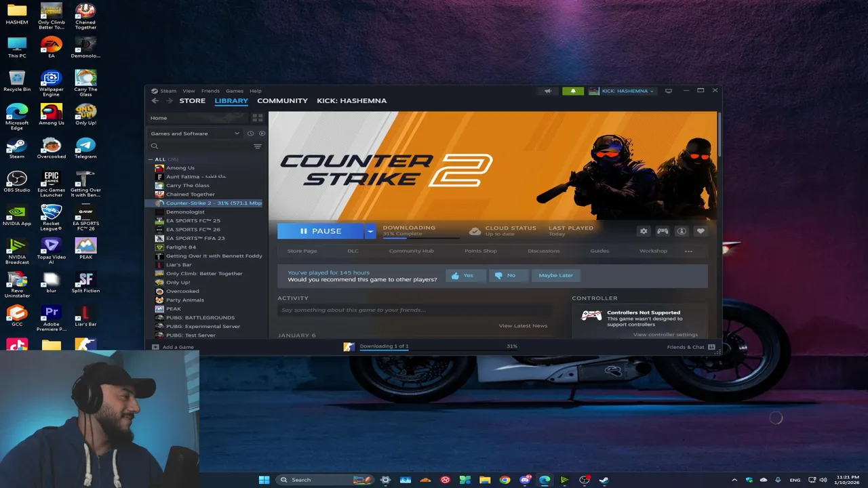Recommend the game with Yes
Viewport: 868px width, 488px height.
pyautogui.click(x=466, y=275)
